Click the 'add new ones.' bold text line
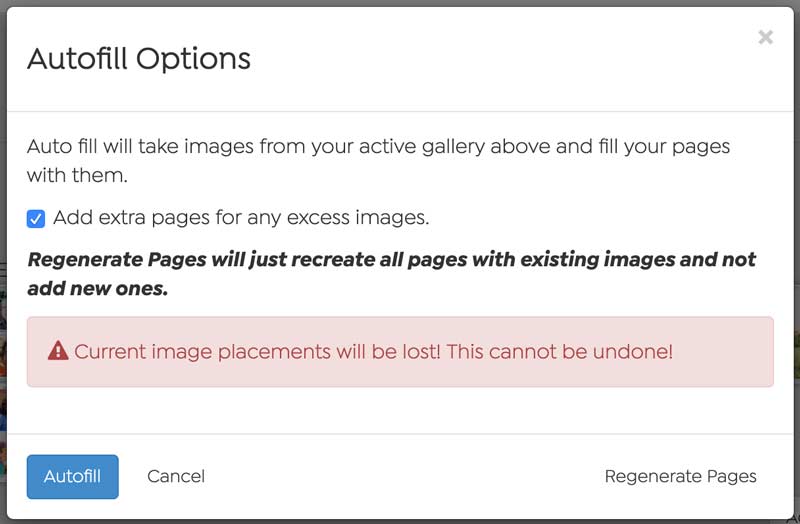 (x=97, y=289)
